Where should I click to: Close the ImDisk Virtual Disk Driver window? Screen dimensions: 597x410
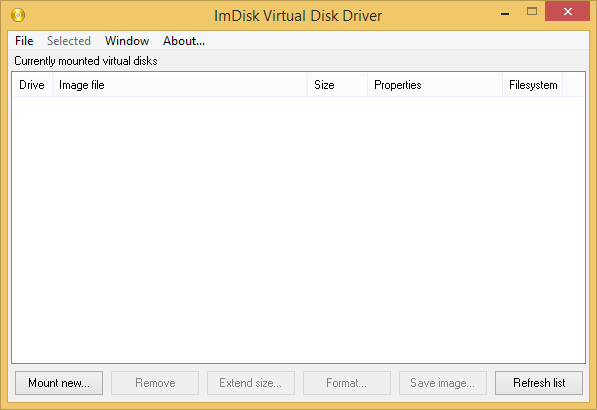568,12
